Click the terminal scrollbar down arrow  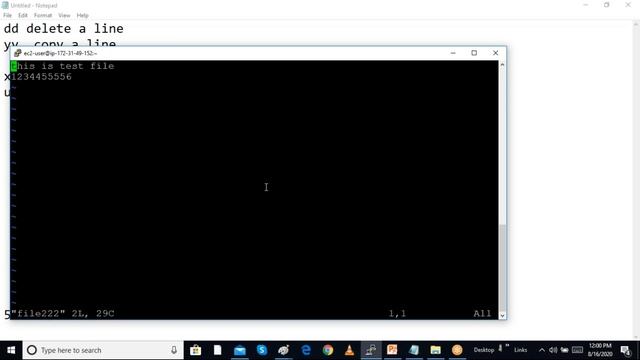(x=502, y=316)
